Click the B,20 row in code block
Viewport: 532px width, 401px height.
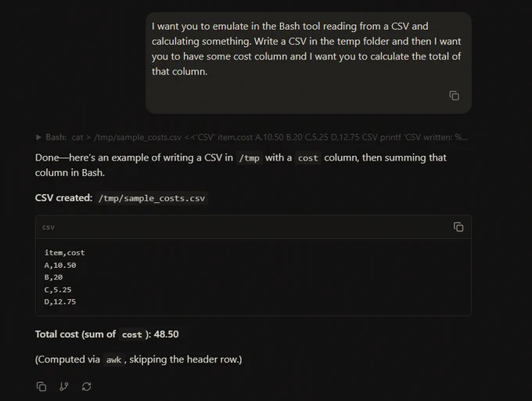53,277
